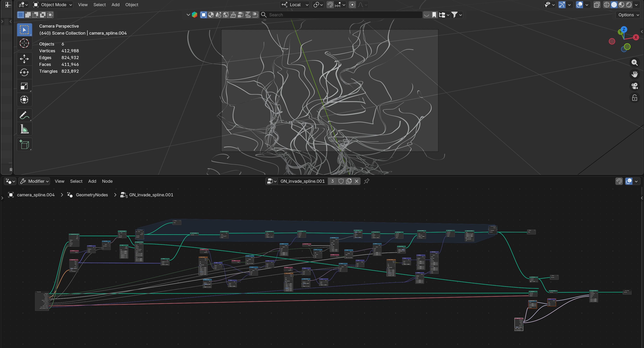Viewport: 644px width, 348px height.
Task: Toggle proportional editing in viewport header
Action: point(352,4)
